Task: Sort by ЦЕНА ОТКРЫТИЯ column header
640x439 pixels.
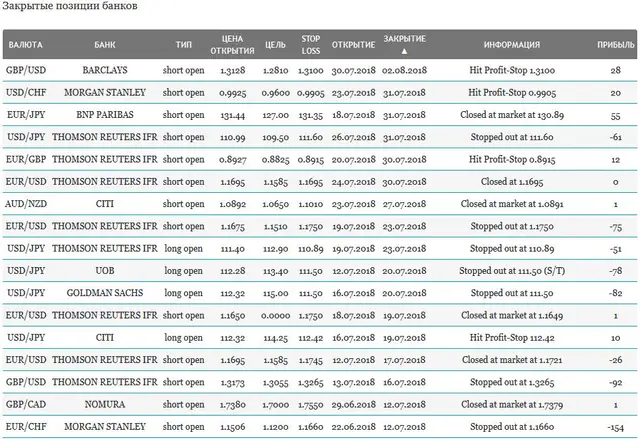Action: [232, 44]
